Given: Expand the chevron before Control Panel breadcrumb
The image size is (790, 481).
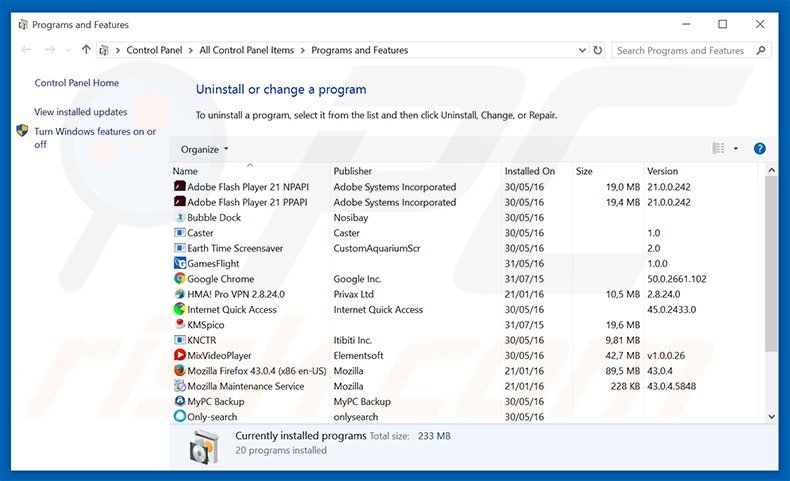Looking at the screenshot, I should [117, 50].
